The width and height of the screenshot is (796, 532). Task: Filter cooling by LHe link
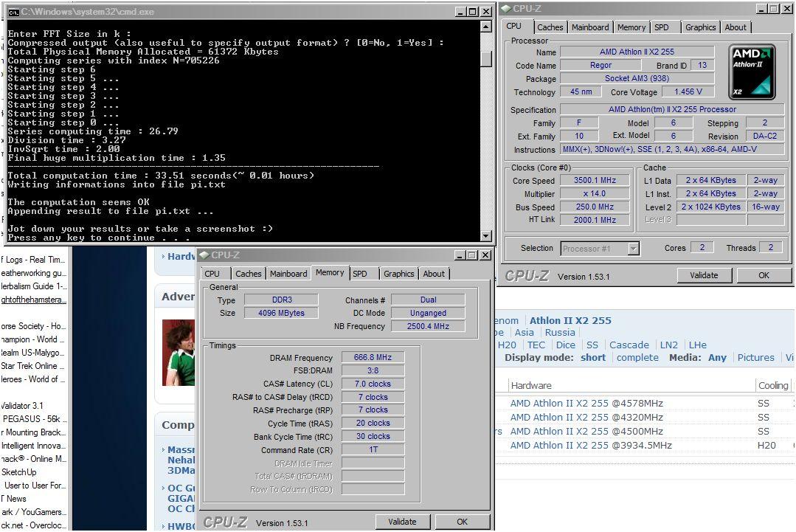698,345
